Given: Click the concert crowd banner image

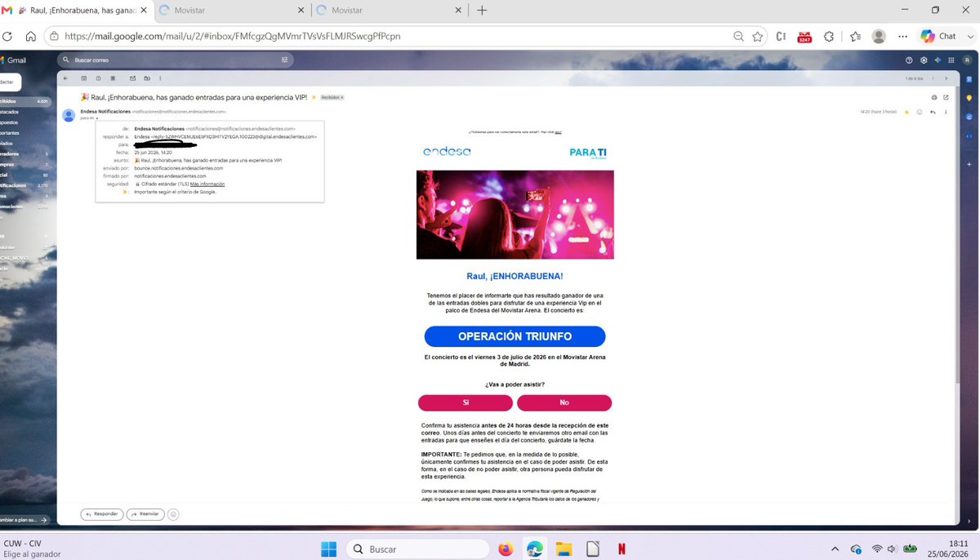Looking at the screenshot, I should click(514, 214).
